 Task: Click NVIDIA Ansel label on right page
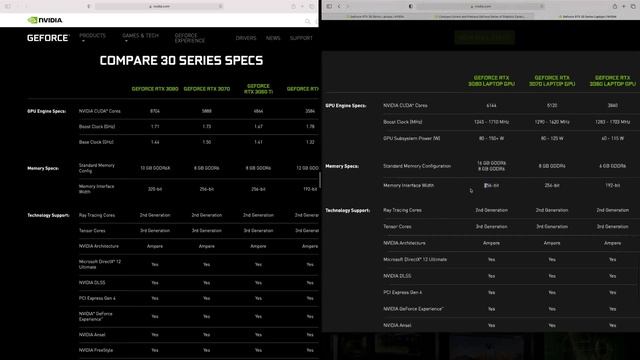tap(397, 325)
